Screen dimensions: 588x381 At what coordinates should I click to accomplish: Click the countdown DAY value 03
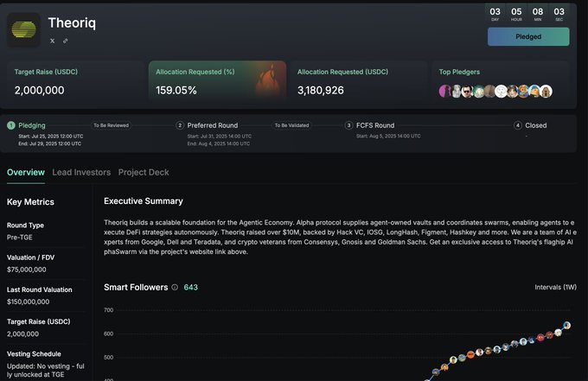(495, 11)
